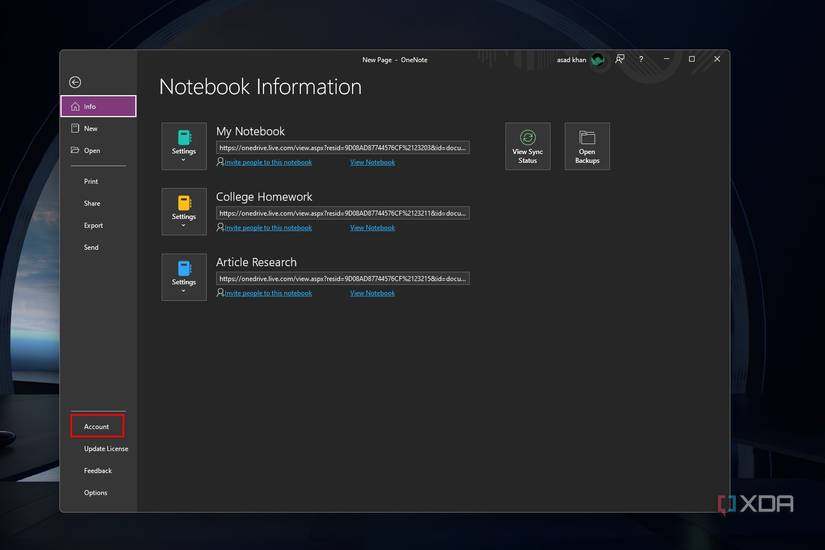Click the feedback person icon in title bar

tap(620, 59)
